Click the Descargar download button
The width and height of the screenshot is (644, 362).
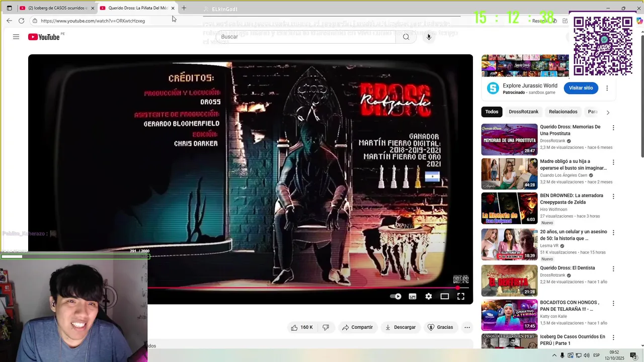400,327
